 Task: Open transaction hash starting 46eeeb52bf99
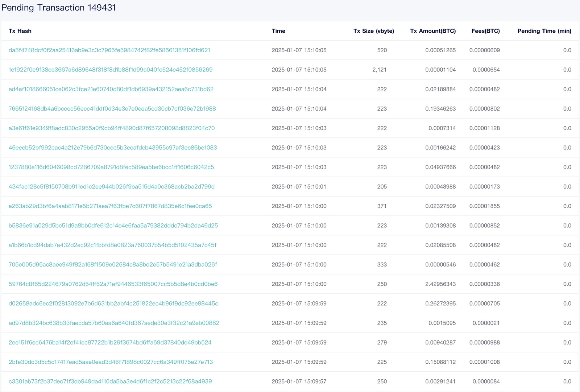point(113,148)
